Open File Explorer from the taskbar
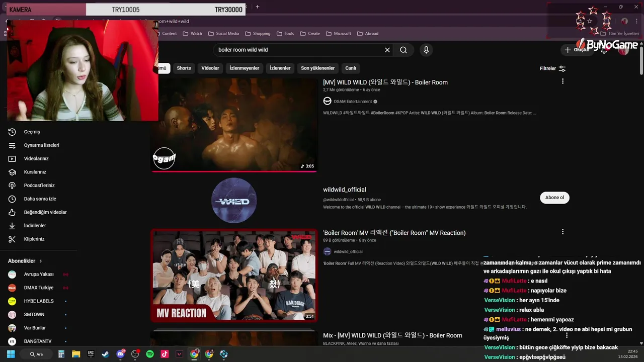Image resolution: width=644 pixels, height=362 pixels. [76, 354]
